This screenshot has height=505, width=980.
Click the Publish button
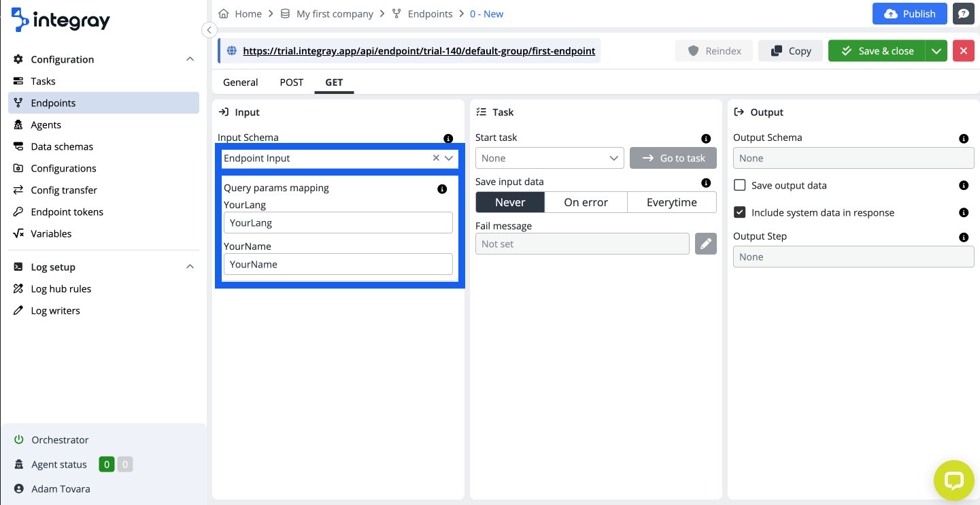tap(909, 14)
